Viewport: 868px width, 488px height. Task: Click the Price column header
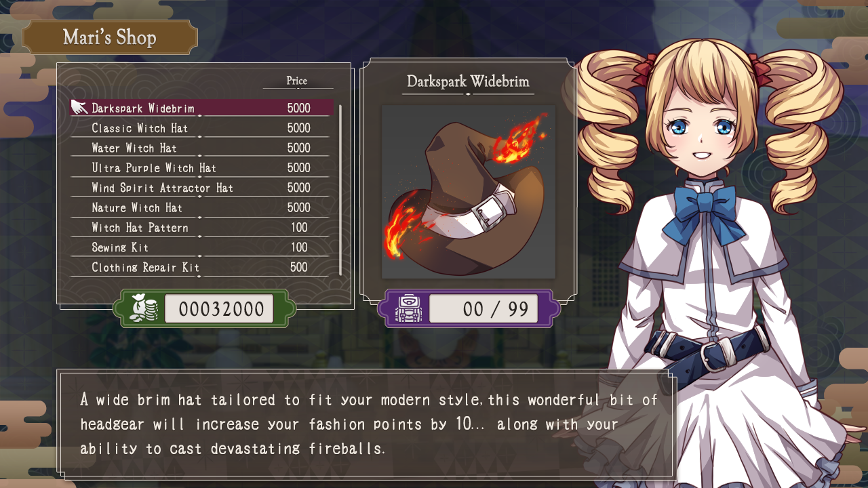[297, 81]
